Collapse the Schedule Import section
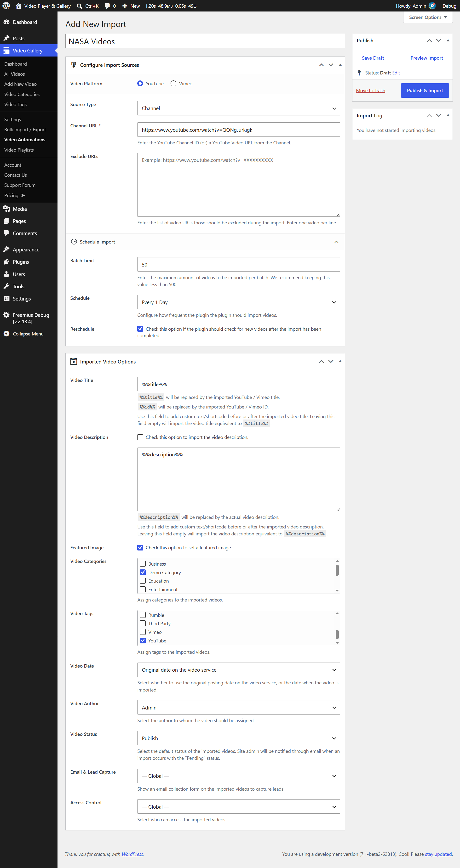460x868 pixels. pyautogui.click(x=337, y=242)
